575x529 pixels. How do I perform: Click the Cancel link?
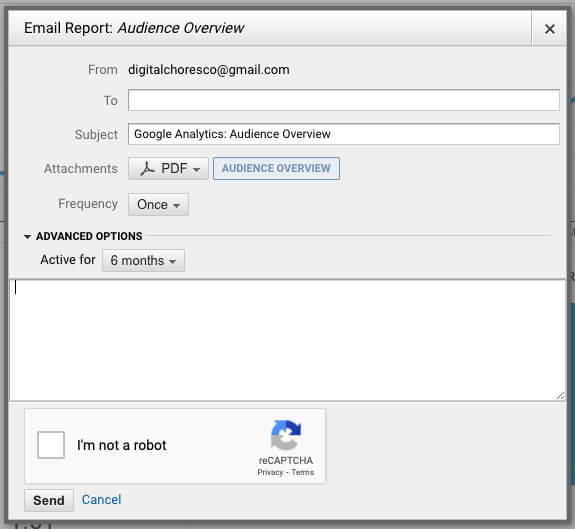[x=101, y=500]
